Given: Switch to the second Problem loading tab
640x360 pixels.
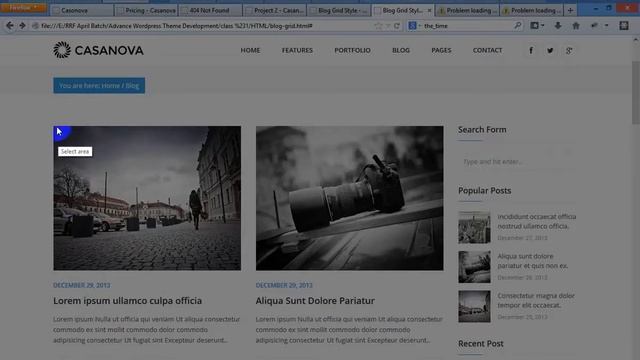Looking at the screenshot, I should pos(531,10).
